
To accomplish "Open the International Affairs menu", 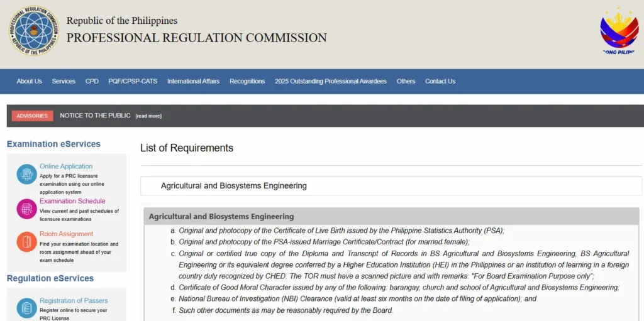I will point(194,81).
